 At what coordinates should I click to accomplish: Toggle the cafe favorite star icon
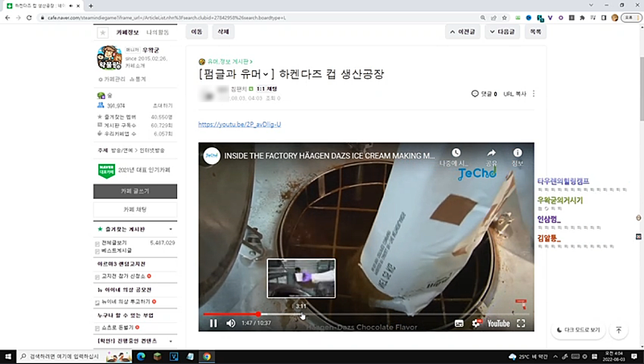[x=103, y=32]
